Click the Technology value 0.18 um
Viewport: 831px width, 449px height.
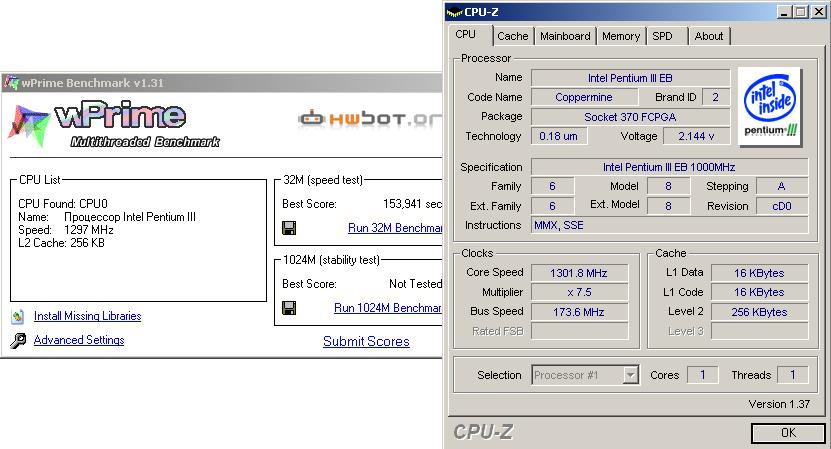[x=559, y=136]
